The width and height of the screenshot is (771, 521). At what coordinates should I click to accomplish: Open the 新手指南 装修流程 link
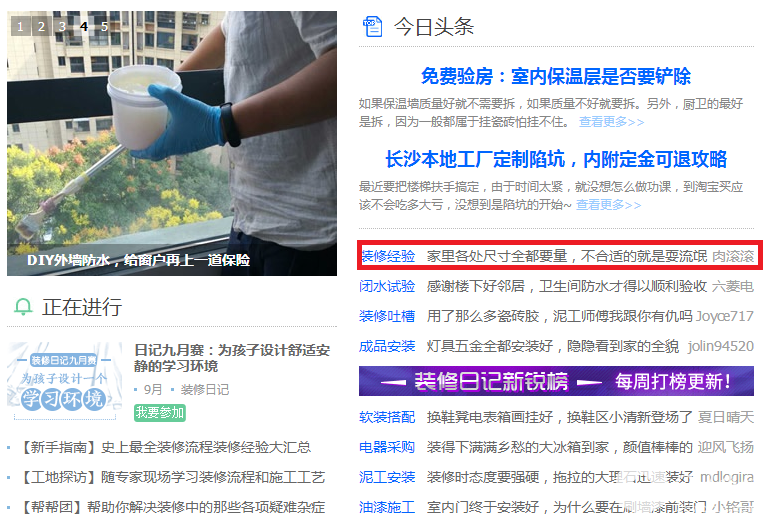click(165, 447)
